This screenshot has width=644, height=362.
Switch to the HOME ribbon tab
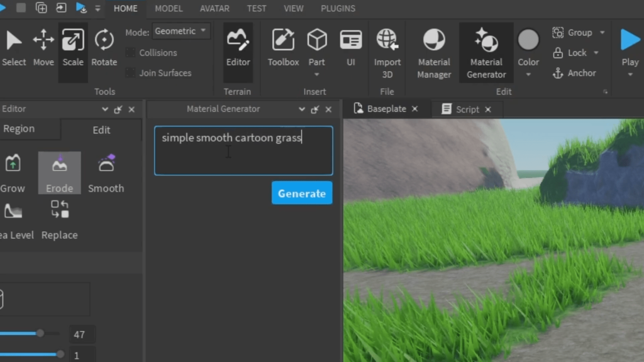[126, 8]
